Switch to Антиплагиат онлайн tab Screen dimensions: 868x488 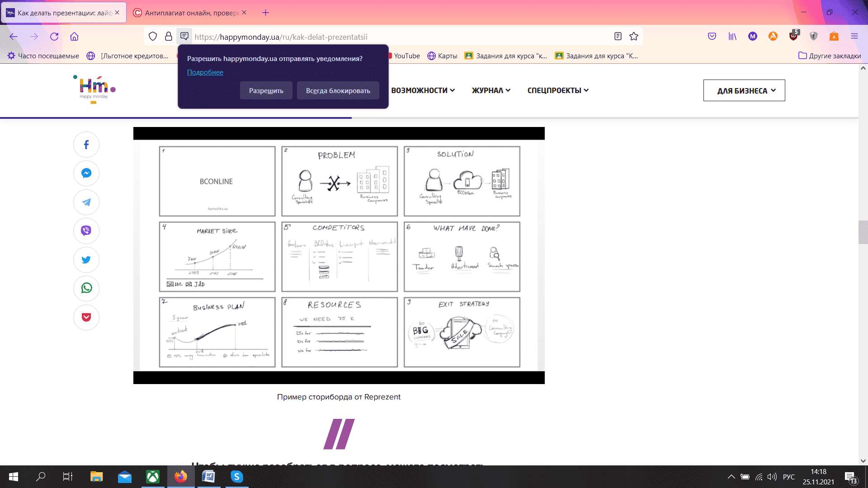[190, 13]
